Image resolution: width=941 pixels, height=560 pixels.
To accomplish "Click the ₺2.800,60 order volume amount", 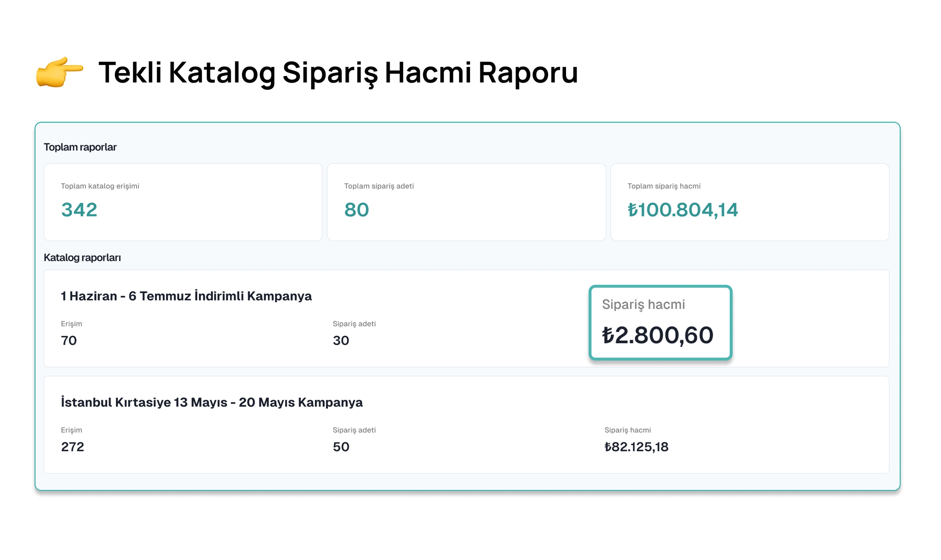I will pyautogui.click(x=658, y=335).
